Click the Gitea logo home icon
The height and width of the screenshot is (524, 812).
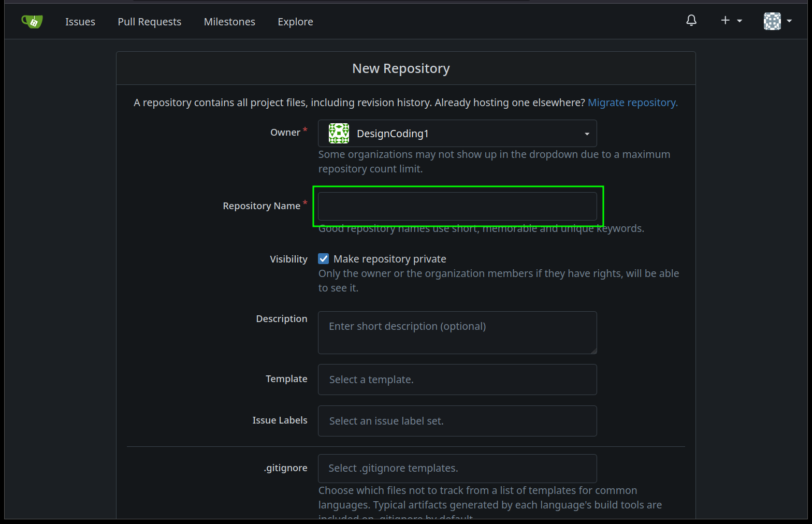(x=32, y=21)
